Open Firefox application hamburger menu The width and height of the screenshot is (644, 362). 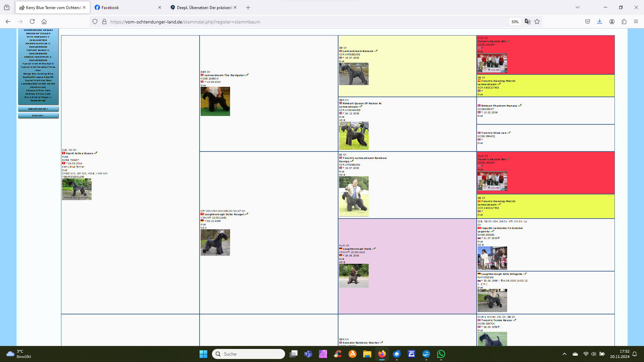point(636,22)
